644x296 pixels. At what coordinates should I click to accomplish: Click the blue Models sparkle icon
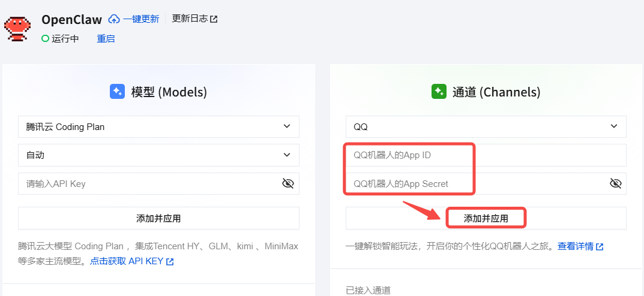tap(117, 92)
